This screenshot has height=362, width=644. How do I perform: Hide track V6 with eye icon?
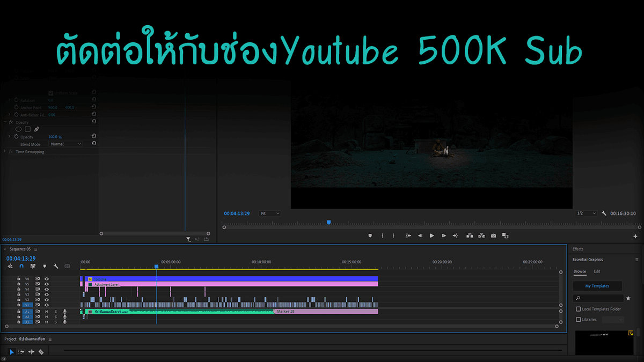tap(47, 279)
